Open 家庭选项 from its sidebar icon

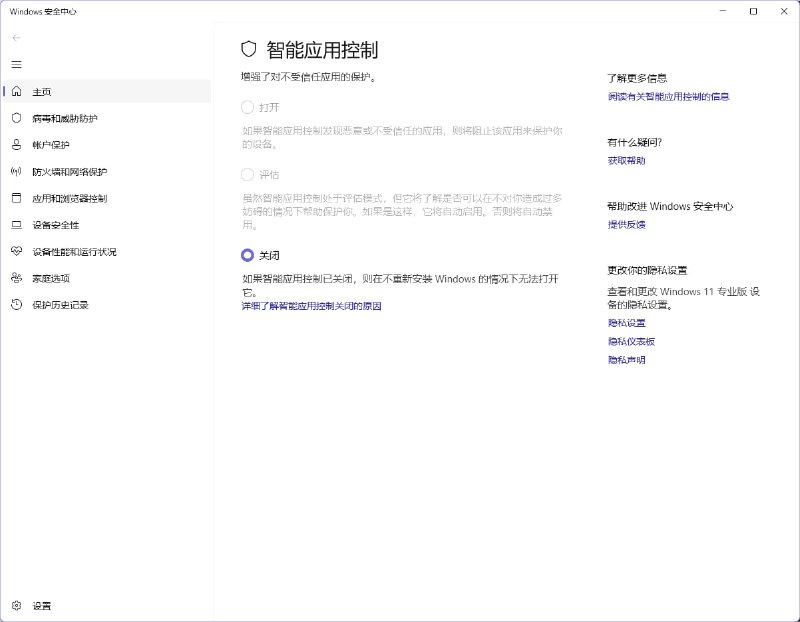16,279
